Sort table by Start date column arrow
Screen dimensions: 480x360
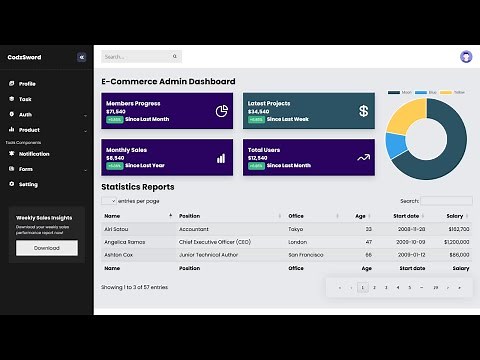click(423, 216)
